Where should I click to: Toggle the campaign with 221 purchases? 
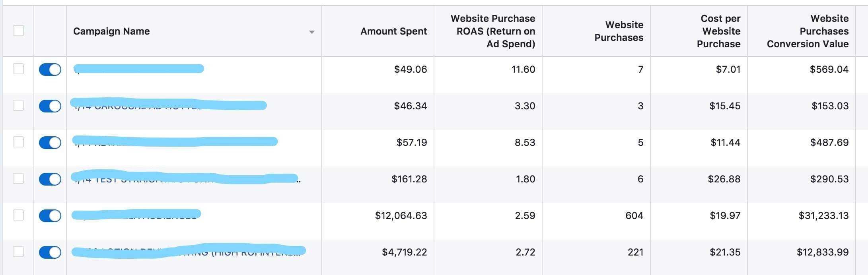tap(50, 252)
